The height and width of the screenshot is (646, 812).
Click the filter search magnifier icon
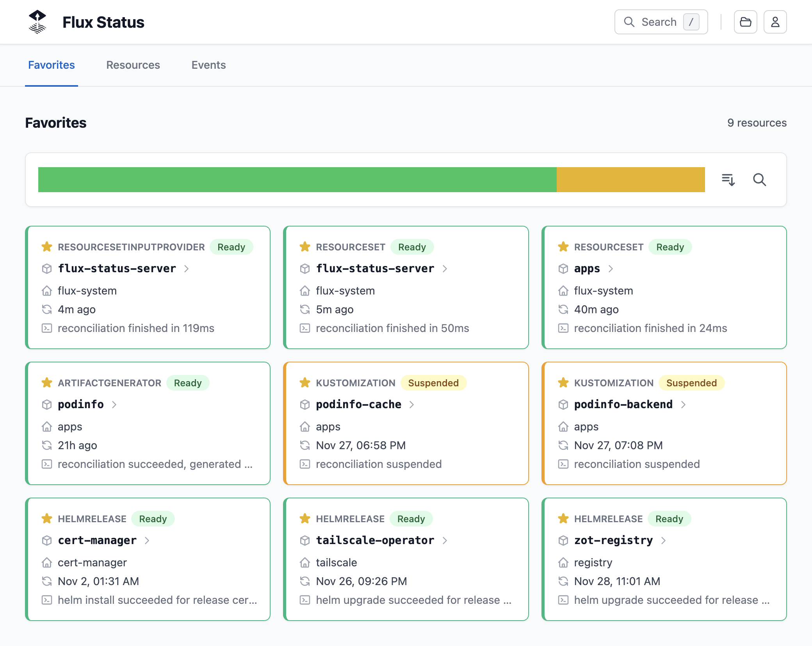point(759,180)
